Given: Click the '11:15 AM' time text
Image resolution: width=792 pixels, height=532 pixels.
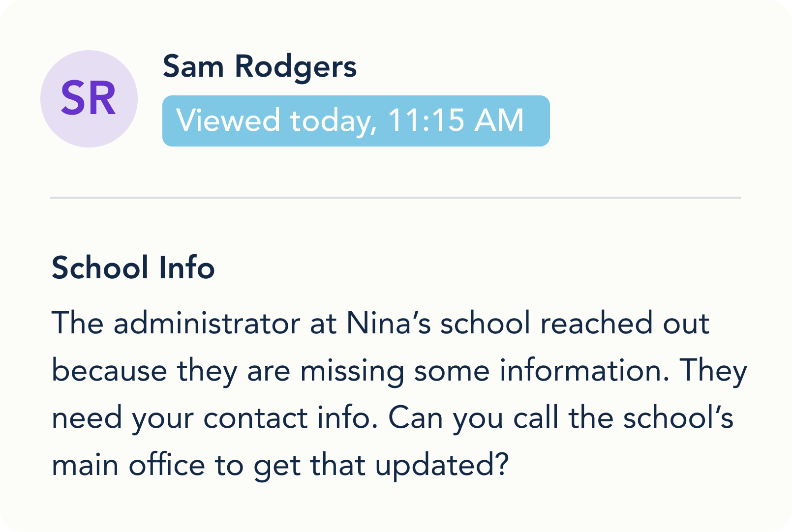Looking at the screenshot, I should tap(456, 120).
